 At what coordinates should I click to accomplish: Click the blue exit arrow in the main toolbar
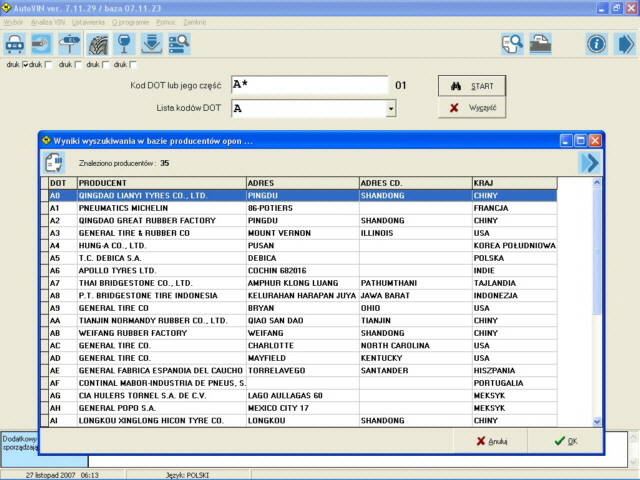[624, 44]
